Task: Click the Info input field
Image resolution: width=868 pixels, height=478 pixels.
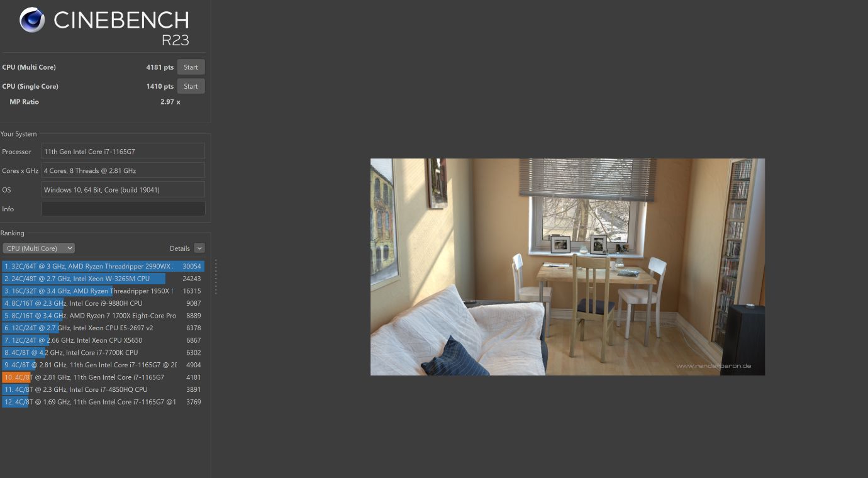Action: [x=123, y=209]
